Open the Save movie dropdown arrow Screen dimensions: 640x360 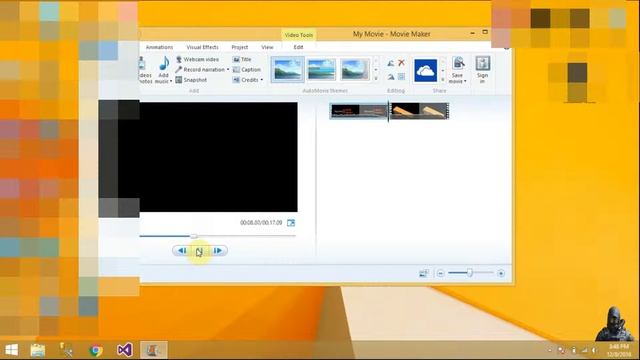(x=465, y=82)
